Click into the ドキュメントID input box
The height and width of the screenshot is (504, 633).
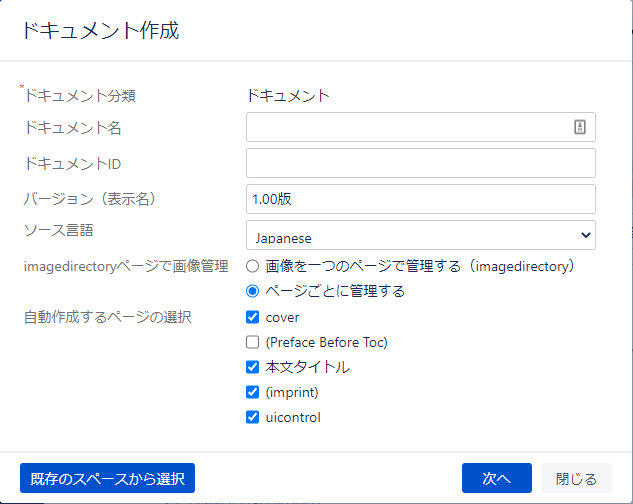(x=421, y=163)
